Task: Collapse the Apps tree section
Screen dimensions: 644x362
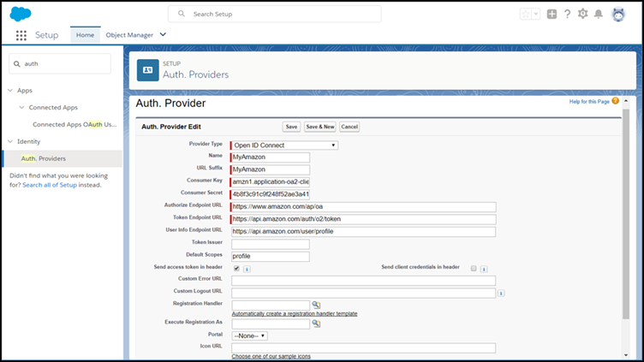Action: click(10, 91)
